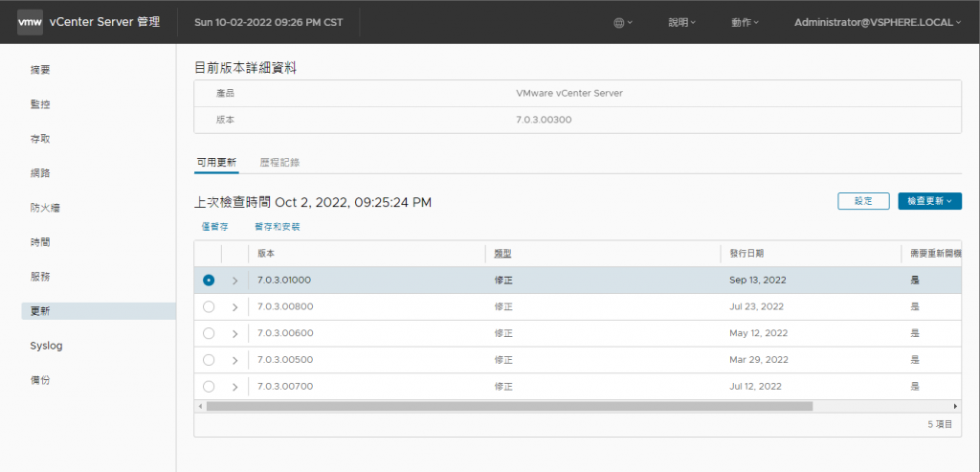This screenshot has height=472, width=980.
Task: Click the 設定 button
Action: [863, 201]
